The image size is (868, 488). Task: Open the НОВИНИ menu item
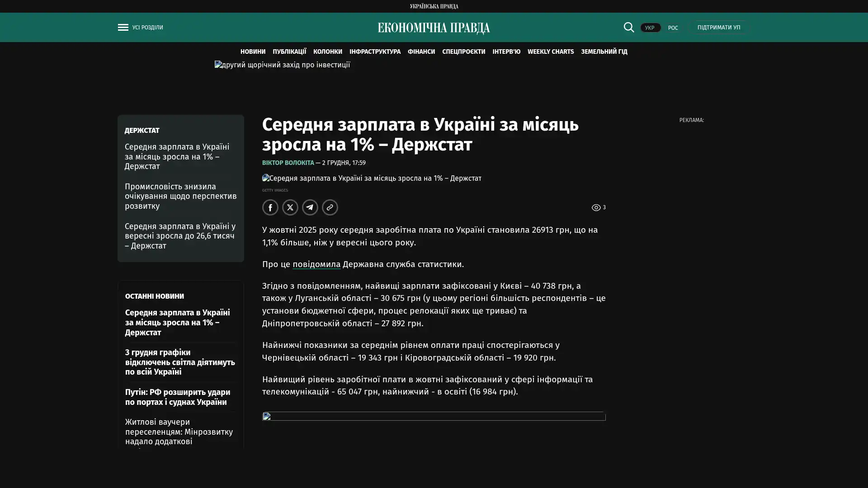(253, 52)
